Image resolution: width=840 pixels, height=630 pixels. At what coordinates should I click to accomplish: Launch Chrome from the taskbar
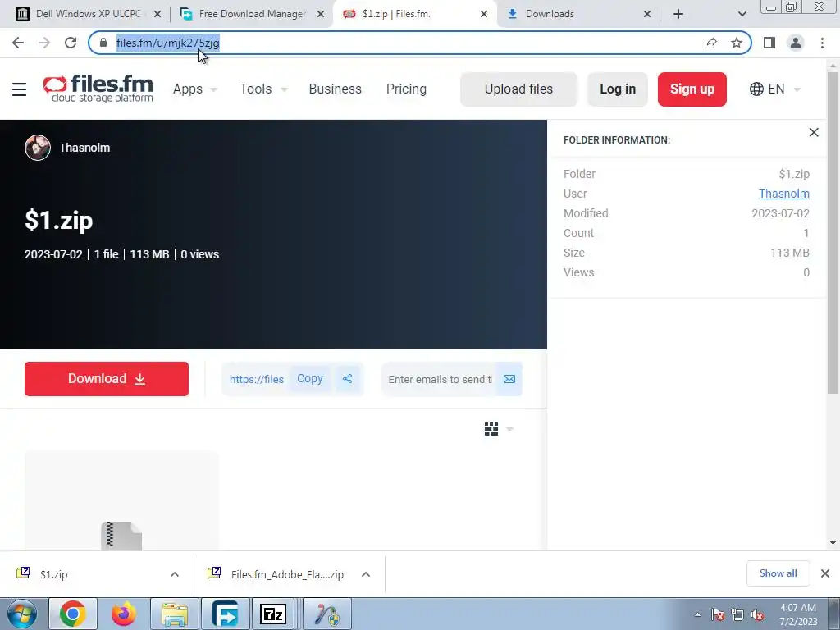click(x=73, y=614)
